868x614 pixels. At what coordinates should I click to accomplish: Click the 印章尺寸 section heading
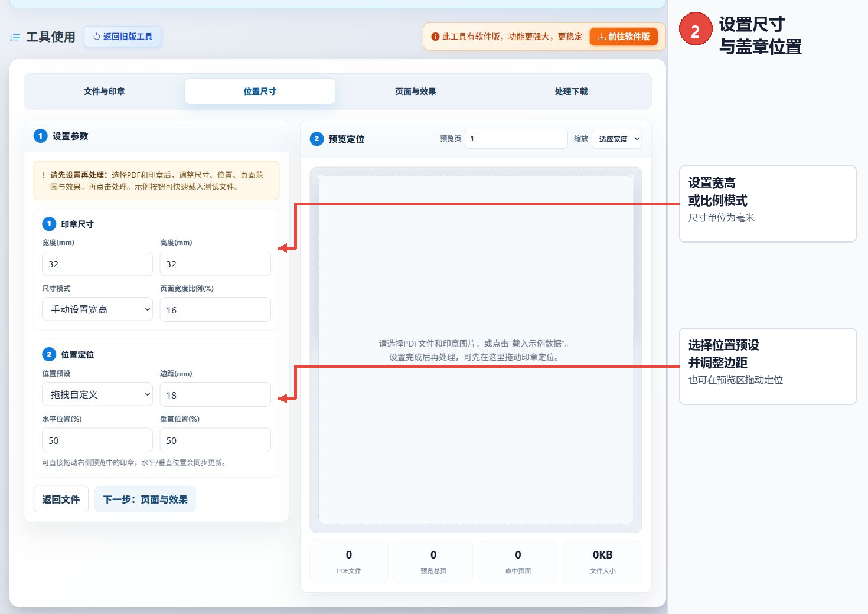point(77,224)
